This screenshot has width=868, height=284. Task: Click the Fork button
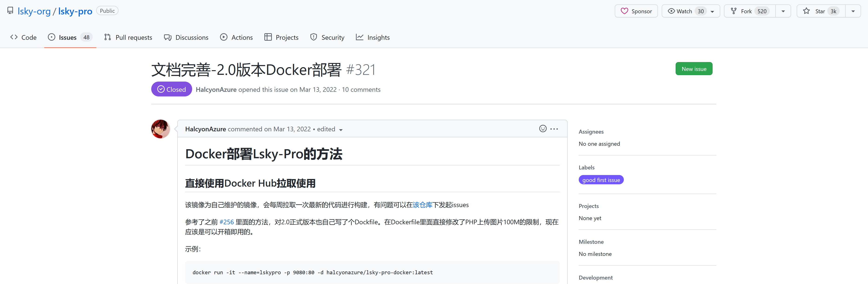coord(750,11)
